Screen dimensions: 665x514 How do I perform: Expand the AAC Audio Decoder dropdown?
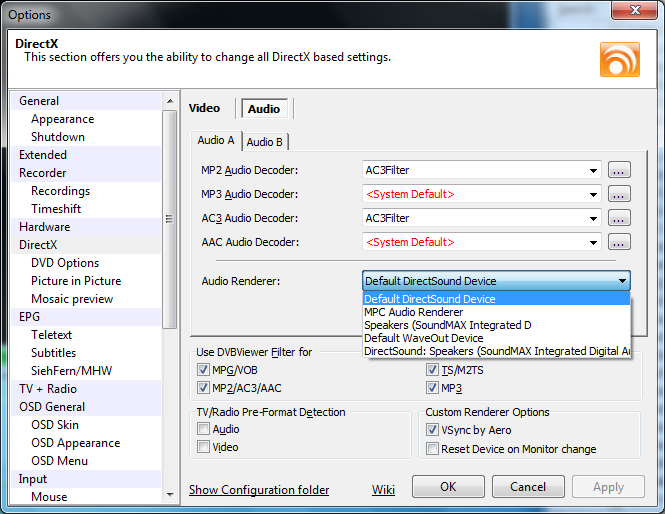[593, 243]
